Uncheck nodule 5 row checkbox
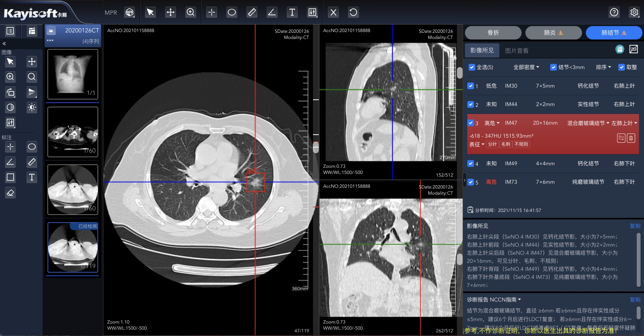 click(x=471, y=182)
